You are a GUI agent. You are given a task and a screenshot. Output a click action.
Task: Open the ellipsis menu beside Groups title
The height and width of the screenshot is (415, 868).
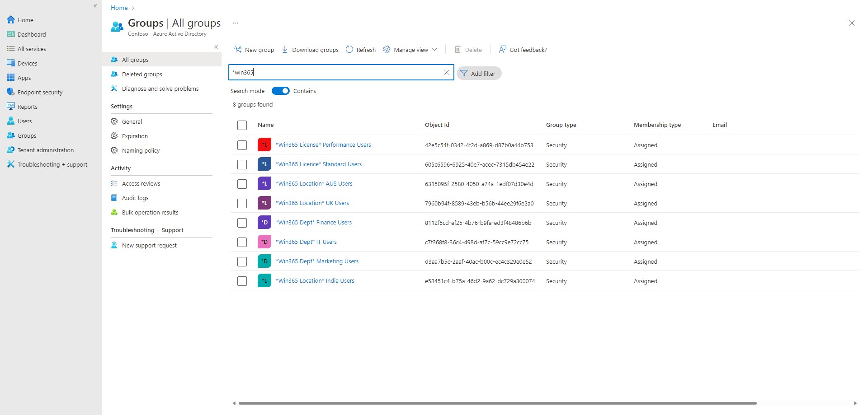tap(235, 23)
